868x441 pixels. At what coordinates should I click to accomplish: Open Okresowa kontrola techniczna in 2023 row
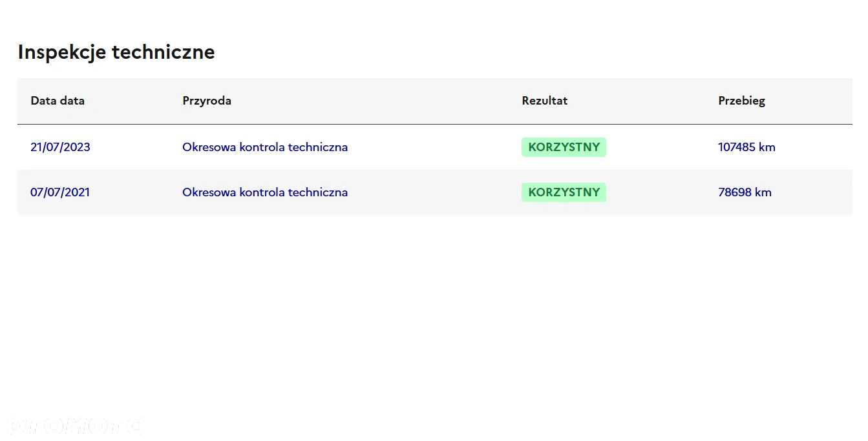coord(265,147)
